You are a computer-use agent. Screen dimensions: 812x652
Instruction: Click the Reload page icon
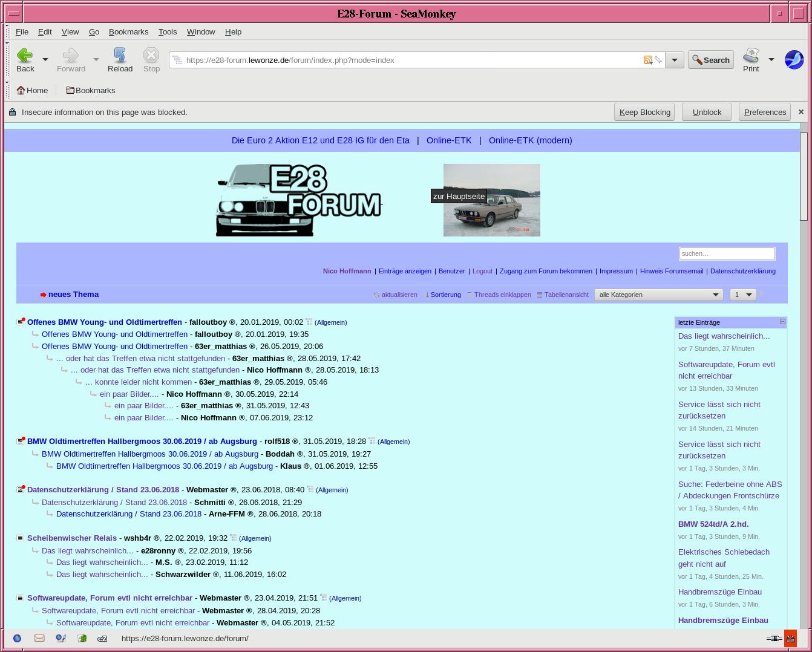click(120, 56)
